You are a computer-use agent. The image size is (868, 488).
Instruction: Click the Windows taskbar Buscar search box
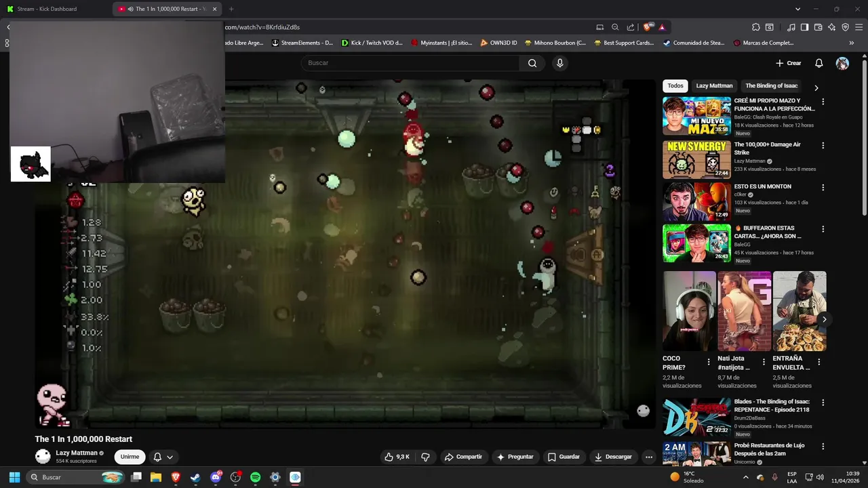tap(75, 477)
